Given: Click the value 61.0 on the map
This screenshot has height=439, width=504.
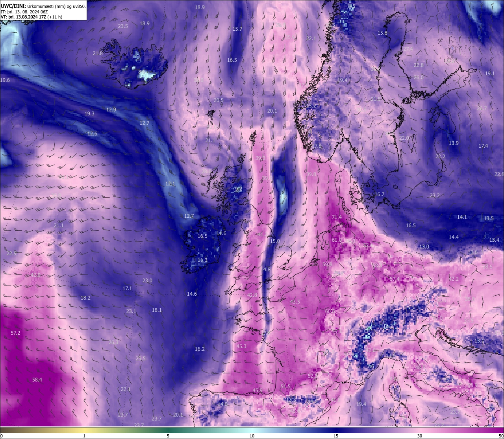Looking at the screenshot, I should pos(337,240).
